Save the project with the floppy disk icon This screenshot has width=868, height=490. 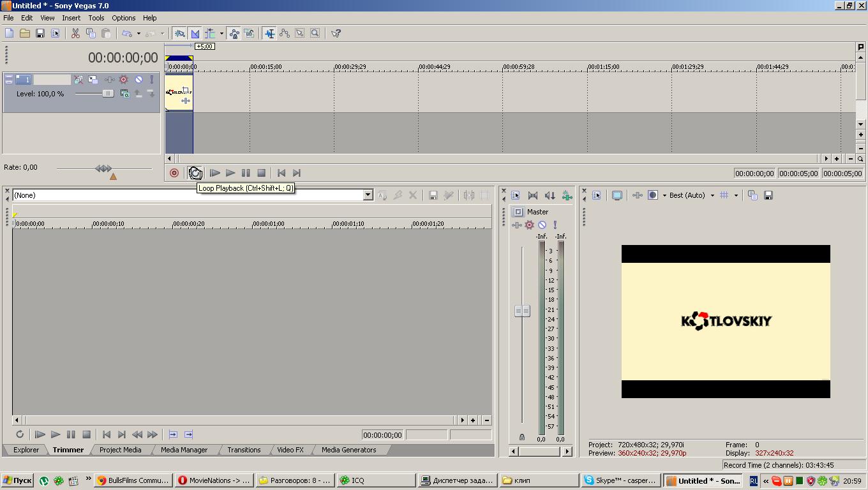[x=40, y=33]
